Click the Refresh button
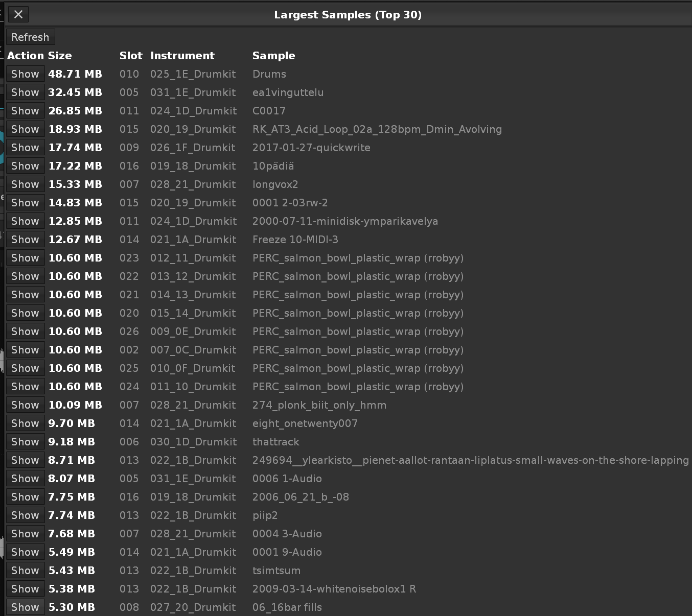Viewport: 692px width, 616px height. point(30,37)
